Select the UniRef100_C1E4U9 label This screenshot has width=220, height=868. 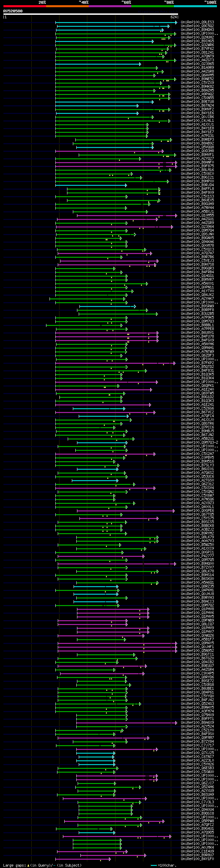click(197, 851)
